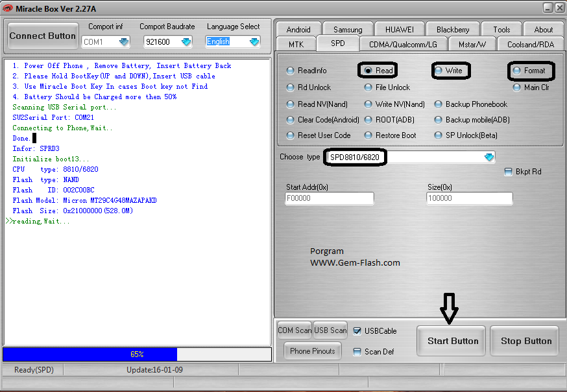Open Phone Pinouts
The image size is (567, 392).
pyautogui.click(x=313, y=351)
